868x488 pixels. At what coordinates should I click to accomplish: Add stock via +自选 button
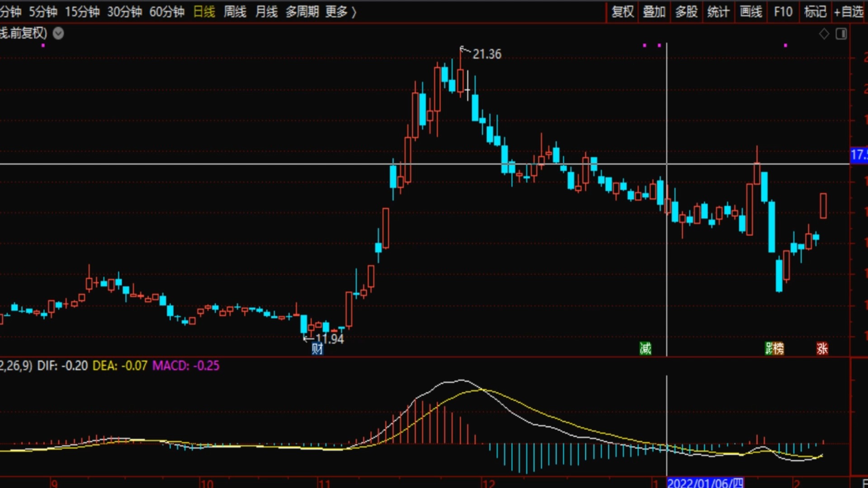(849, 12)
